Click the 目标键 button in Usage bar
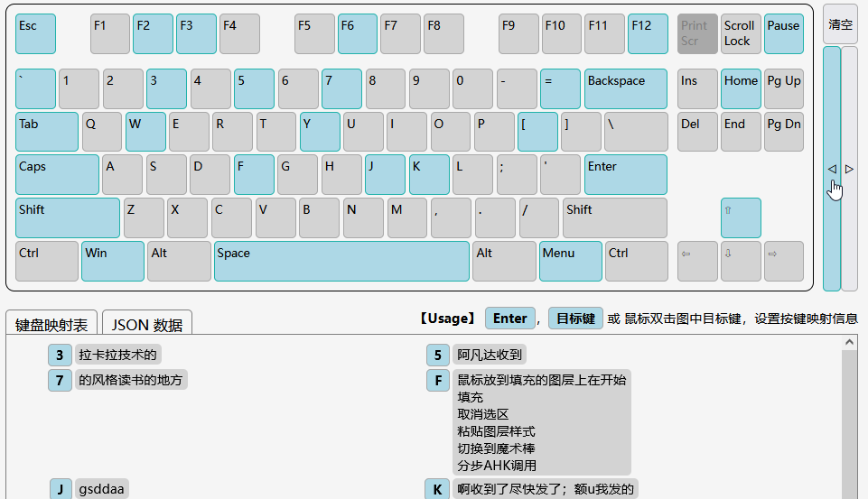This screenshot has width=868, height=499. click(x=574, y=319)
